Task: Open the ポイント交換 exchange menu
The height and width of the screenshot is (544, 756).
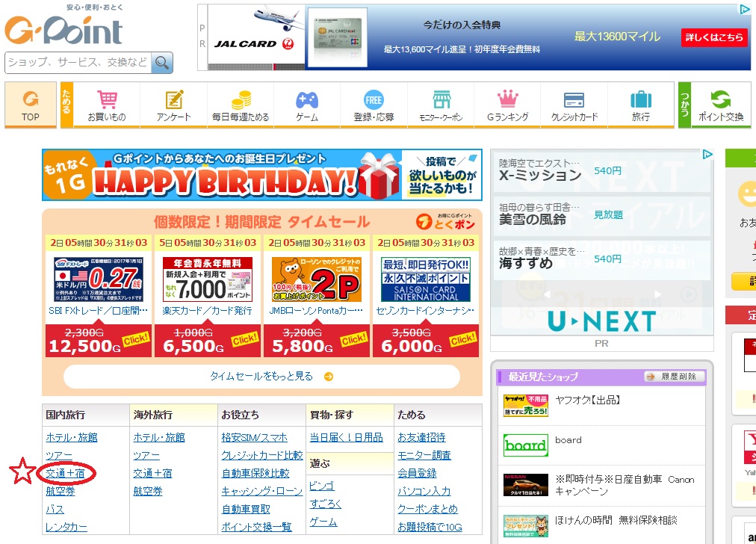Action: point(721,105)
